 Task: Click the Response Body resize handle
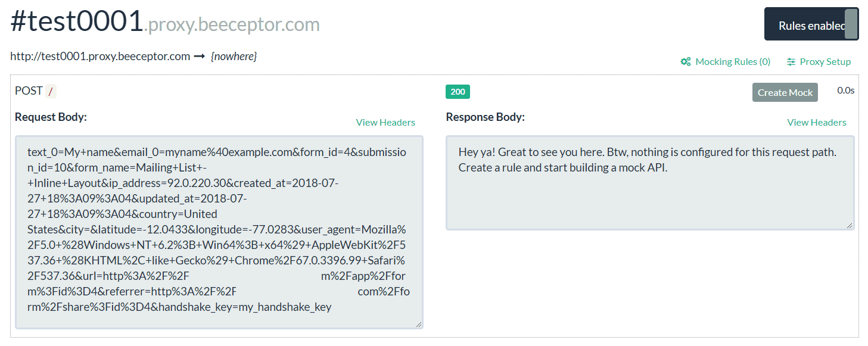click(x=850, y=226)
